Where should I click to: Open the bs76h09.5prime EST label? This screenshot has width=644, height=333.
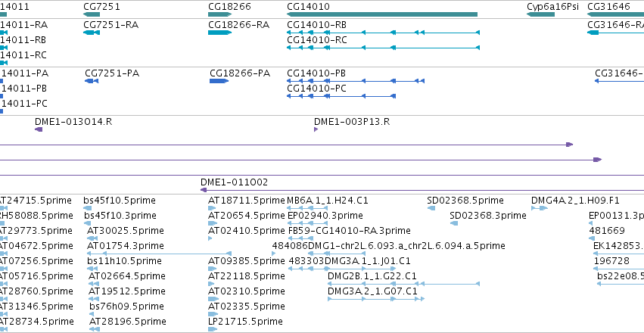tap(126, 307)
